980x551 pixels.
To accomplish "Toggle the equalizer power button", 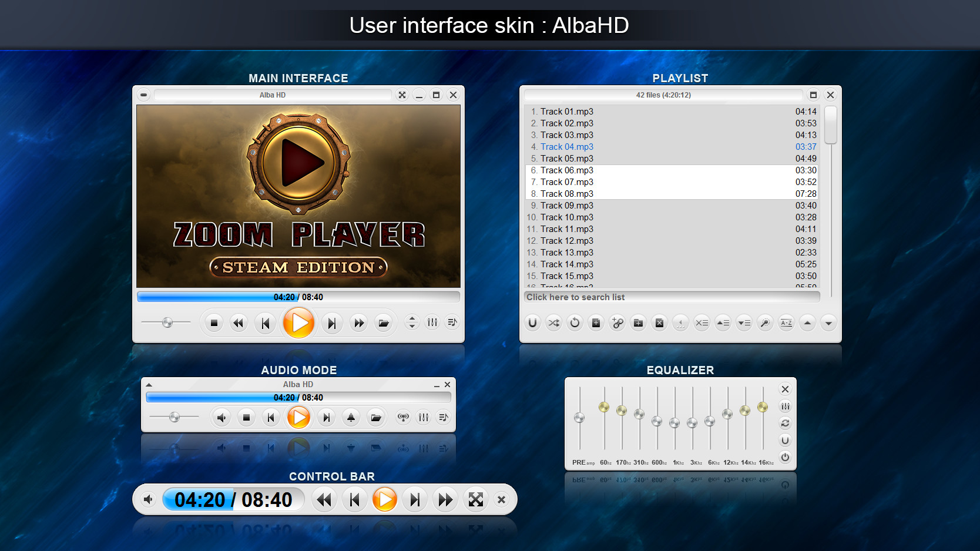I will pos(785,457).
